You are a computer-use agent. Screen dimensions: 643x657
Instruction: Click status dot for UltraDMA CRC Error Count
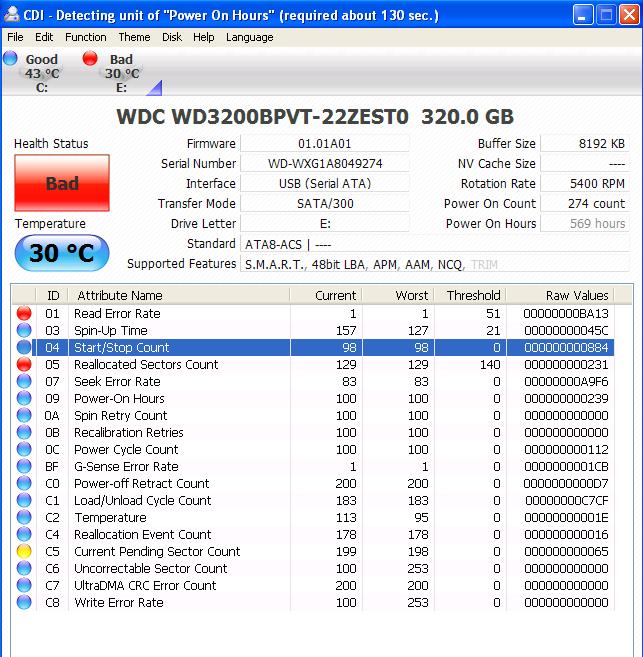tap(24, 585)
